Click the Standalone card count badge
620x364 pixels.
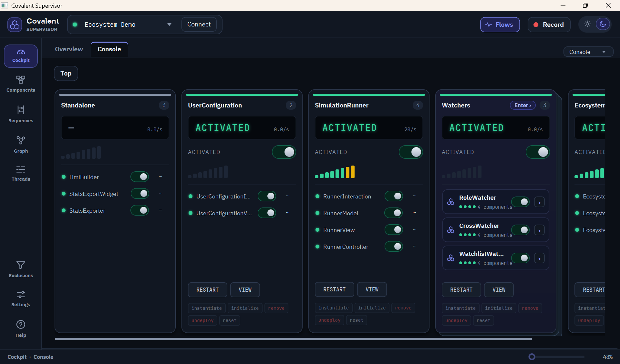coord(164,105)
